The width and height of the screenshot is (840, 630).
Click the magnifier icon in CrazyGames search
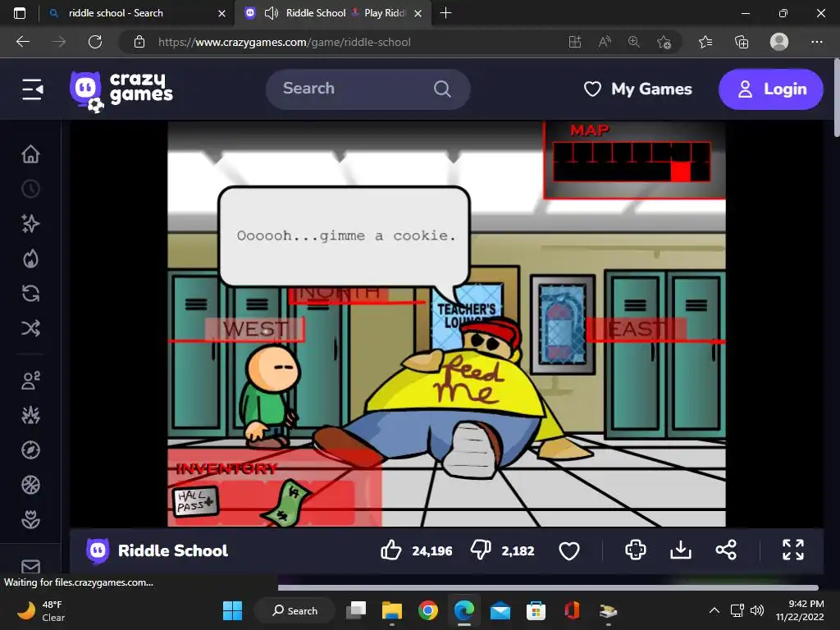click(442, 89)
